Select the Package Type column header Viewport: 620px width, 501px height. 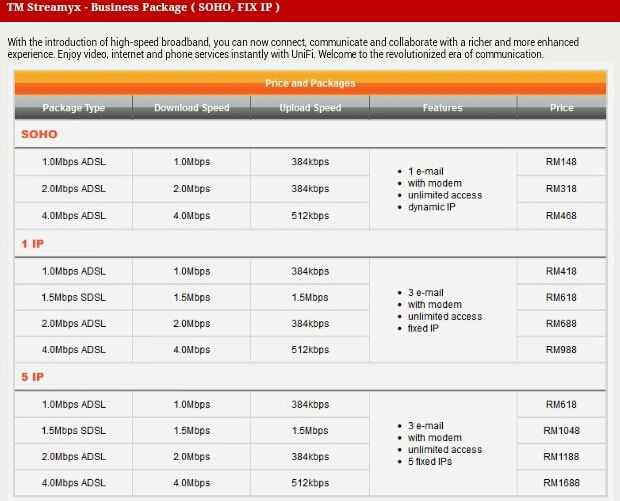point(73,108)
